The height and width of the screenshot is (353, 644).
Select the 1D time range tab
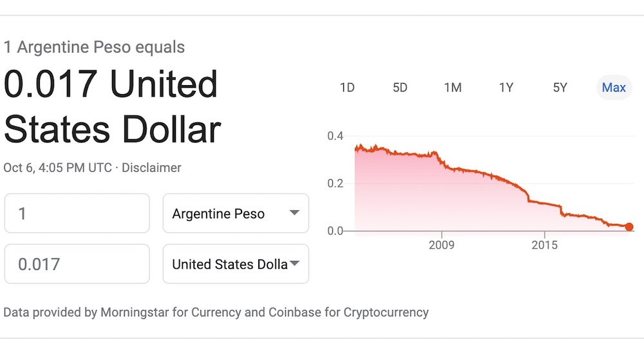tap(347, 88)
